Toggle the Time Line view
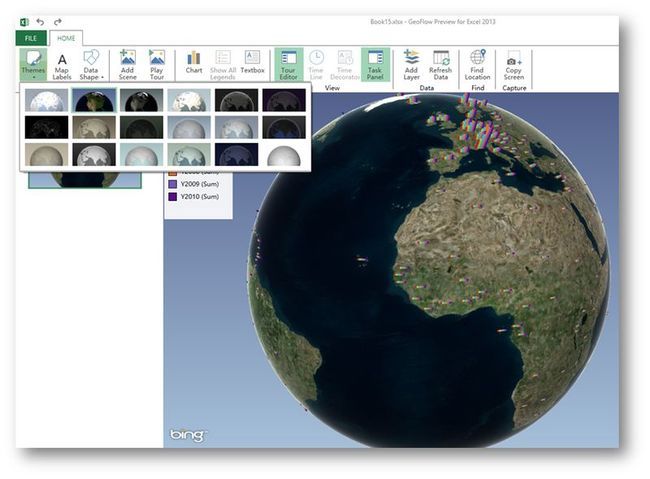 316,66
